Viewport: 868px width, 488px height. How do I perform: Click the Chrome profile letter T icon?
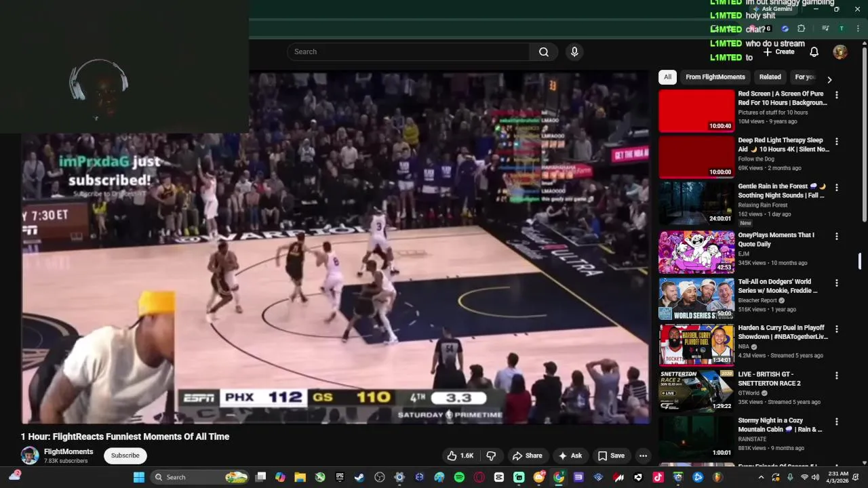pos(842,28)
